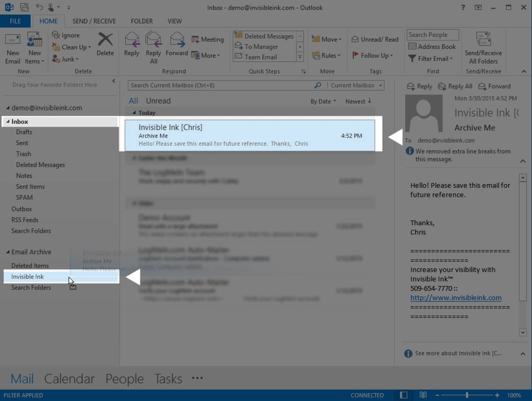Click the zoom out minus icon

coord(437,395)
